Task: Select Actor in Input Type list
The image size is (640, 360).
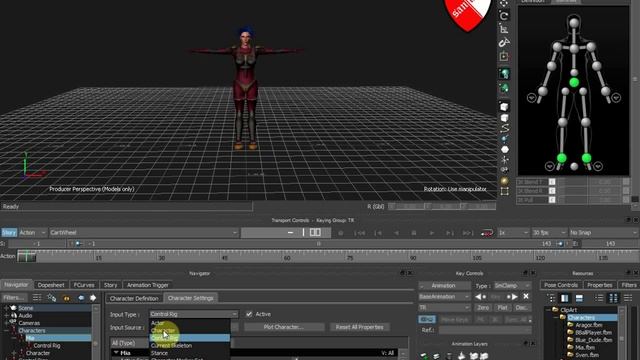Action: coord(158,323)
